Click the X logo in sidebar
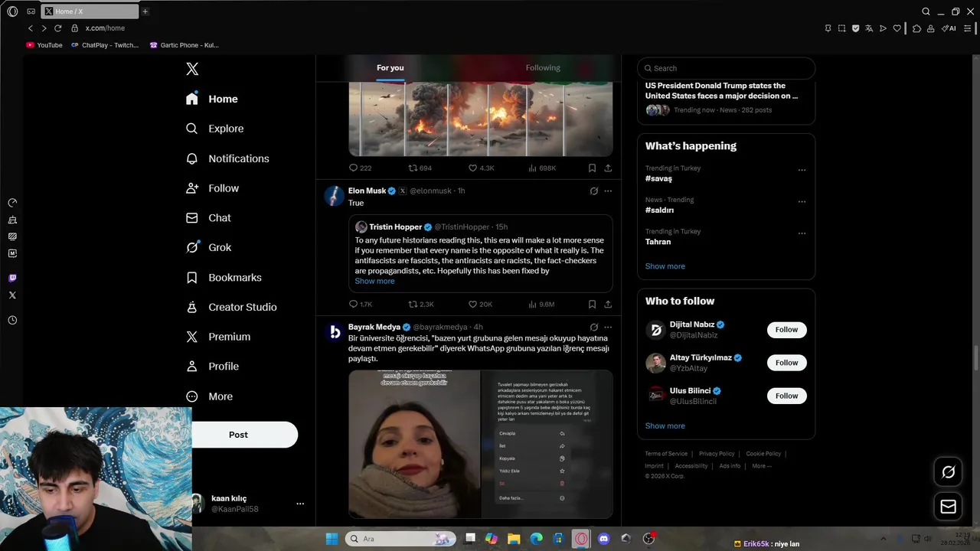Viewport: 980px width, 551px height. click(x=192, y=69)
